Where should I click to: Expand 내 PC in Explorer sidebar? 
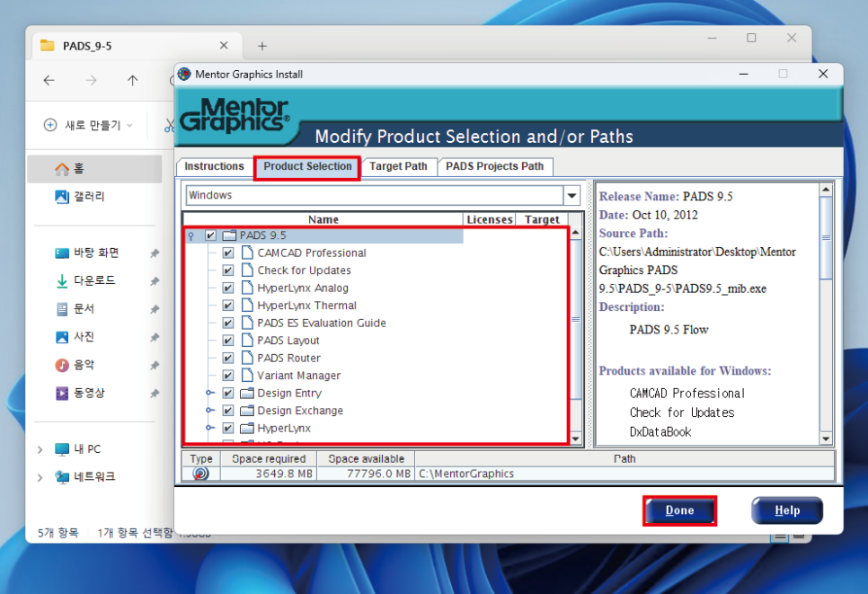(x=40, y=449)
